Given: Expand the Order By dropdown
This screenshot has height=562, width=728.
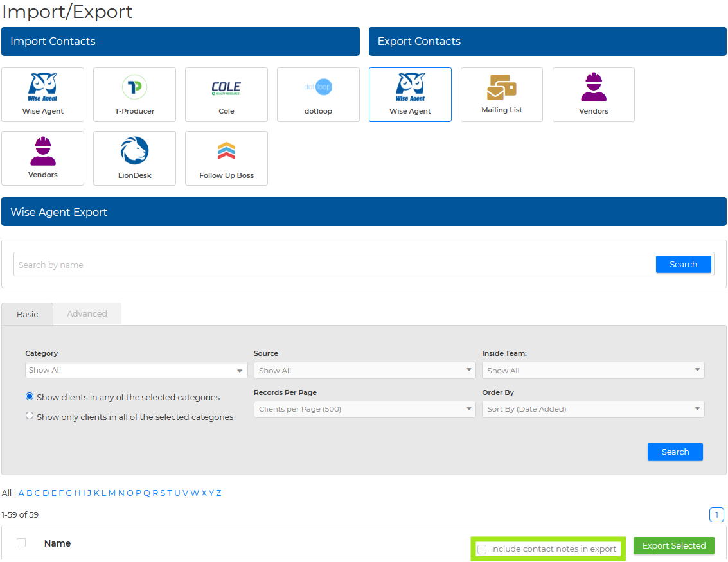Looking at the screenshot, I should (x=593, y=409).
